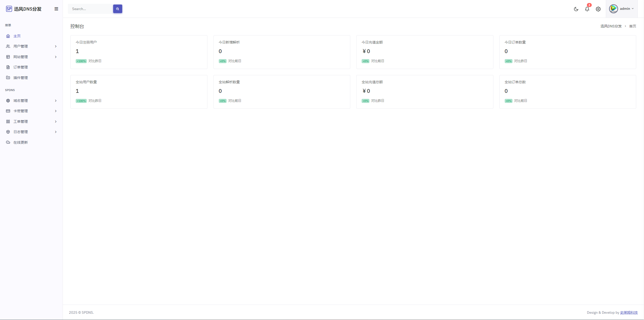Open 域名管理 sidebar section
Screen dimensions: 644x320
click(x=31, y=100)
